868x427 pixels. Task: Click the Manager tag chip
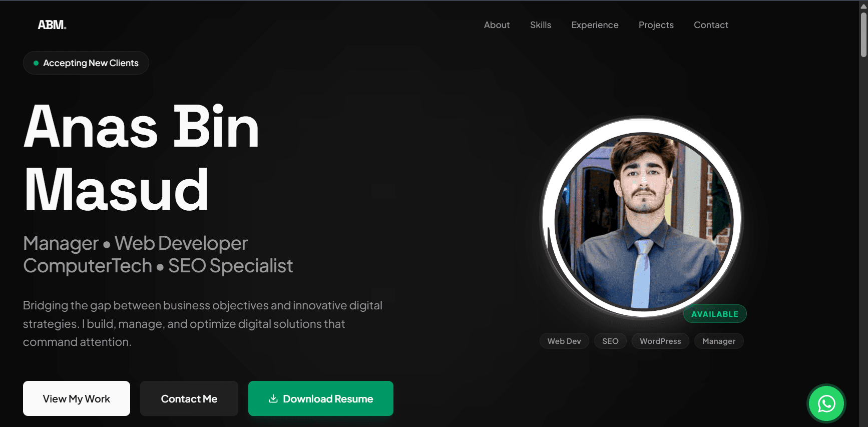[x=719, y=341]
